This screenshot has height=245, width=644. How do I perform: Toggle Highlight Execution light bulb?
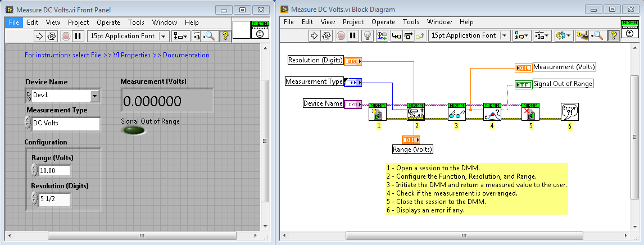368,35
